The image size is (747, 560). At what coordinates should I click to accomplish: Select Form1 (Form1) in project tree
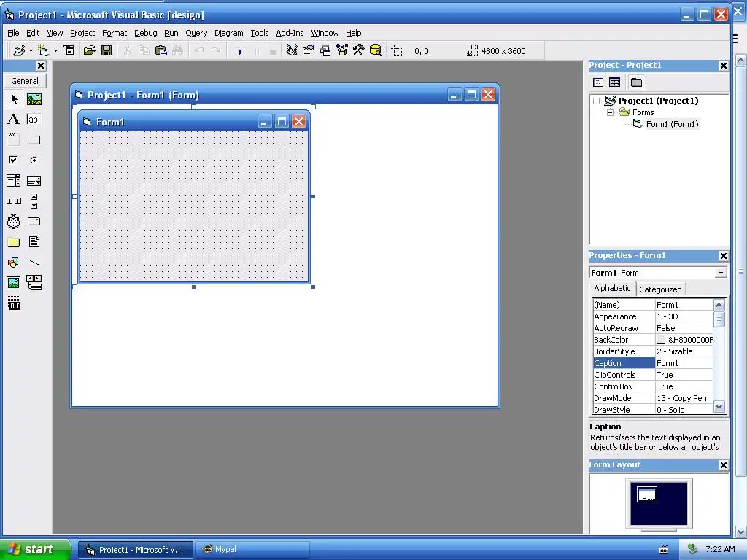[x=672, y=124]
